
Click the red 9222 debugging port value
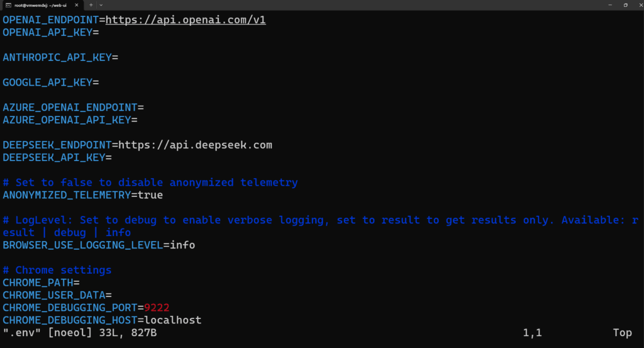point(157,308)
